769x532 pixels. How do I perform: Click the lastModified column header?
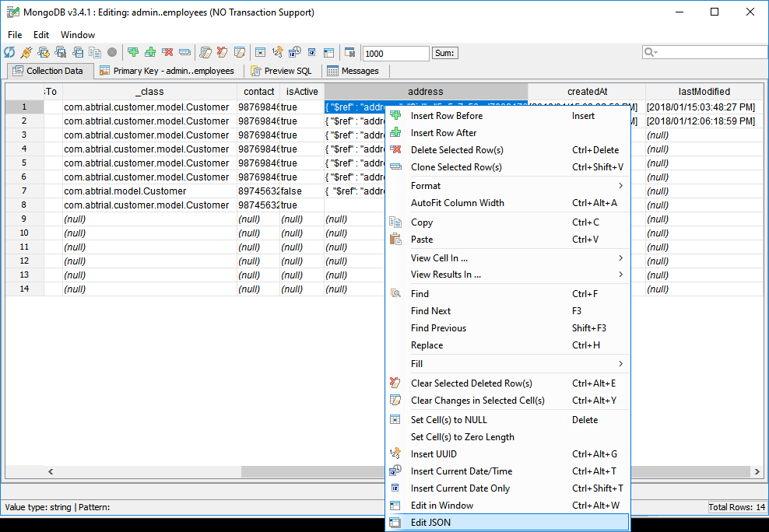pyautogui.click(x=704, y=92)
